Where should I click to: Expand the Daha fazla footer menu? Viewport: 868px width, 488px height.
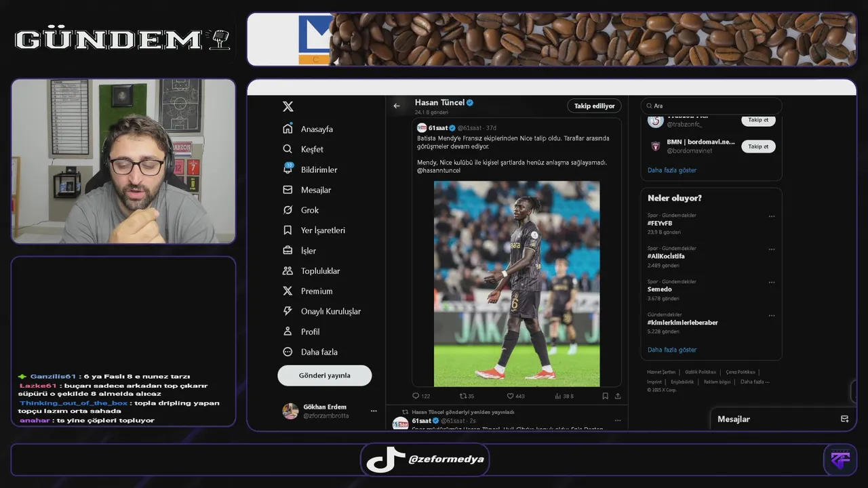click(x=755, y=382)
